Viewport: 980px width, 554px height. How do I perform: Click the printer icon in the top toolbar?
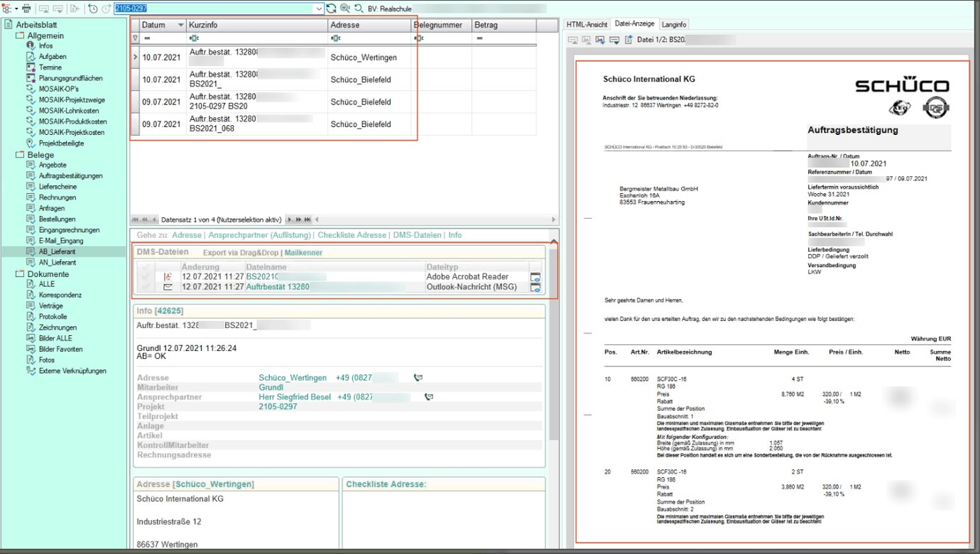click(x=26, y=9)
